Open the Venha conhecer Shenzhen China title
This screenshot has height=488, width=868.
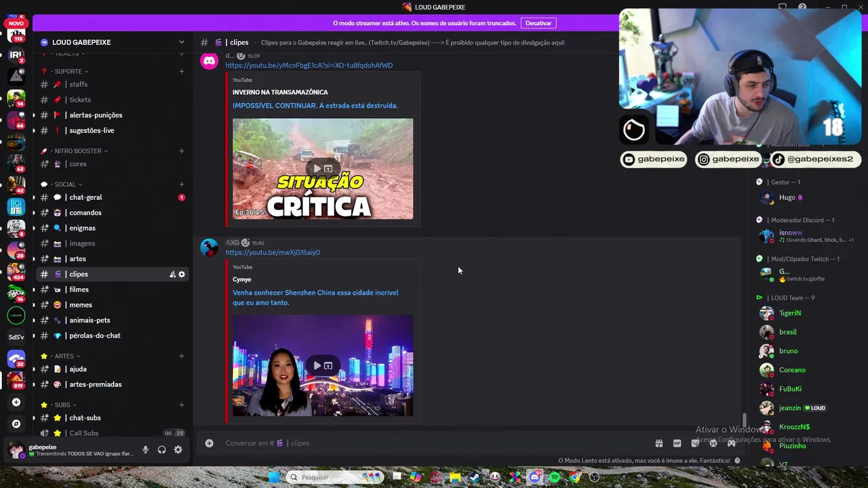click(x=315, y=298)
